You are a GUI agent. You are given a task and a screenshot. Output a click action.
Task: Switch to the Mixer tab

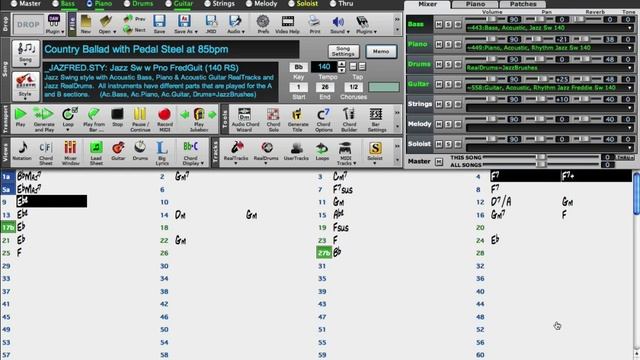(x=427, y=4)
